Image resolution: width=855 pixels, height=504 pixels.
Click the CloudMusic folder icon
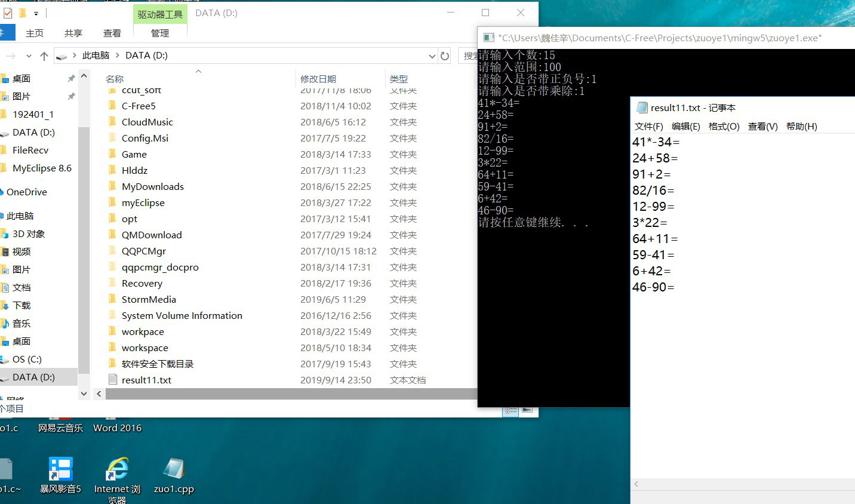click(x=112, y=122)
